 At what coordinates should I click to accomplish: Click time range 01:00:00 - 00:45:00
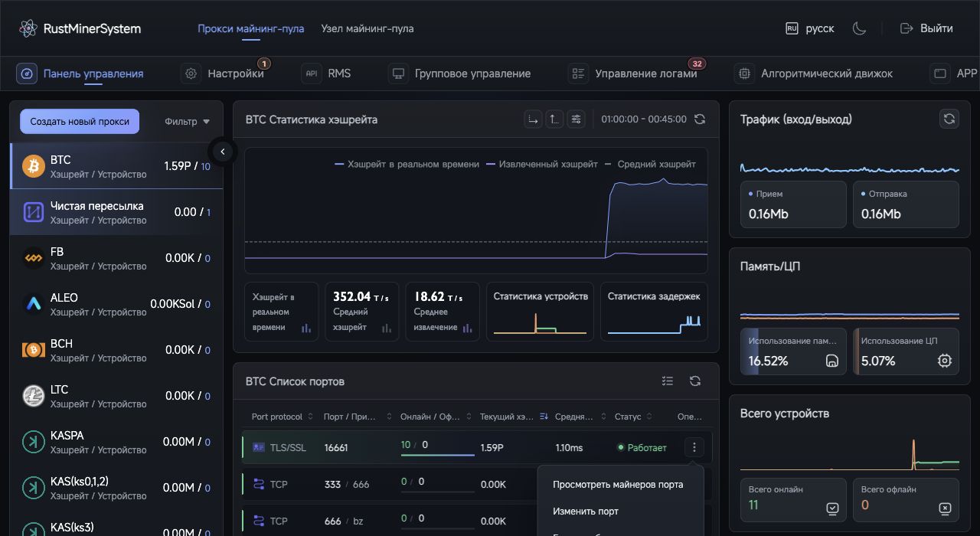click(644, 119)
